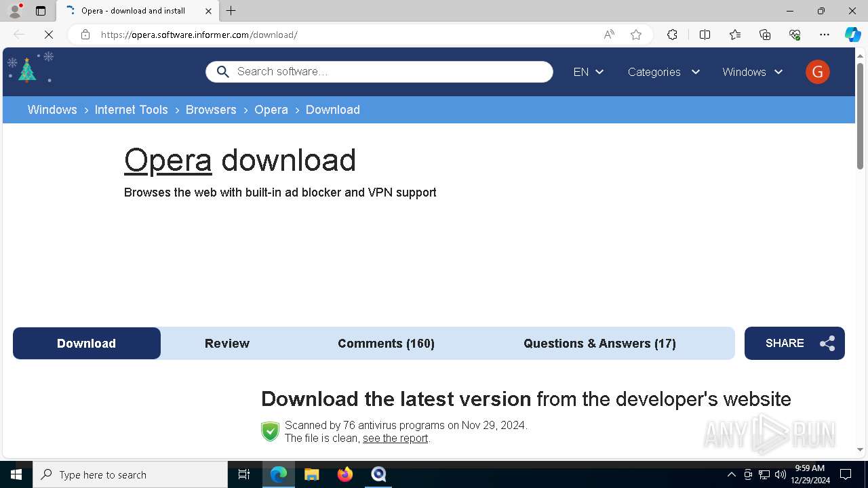Image resolution: width=868 pixels, height=488 pixels.
Task: Open a new browser tab
Action: click(x=231, y=11)
